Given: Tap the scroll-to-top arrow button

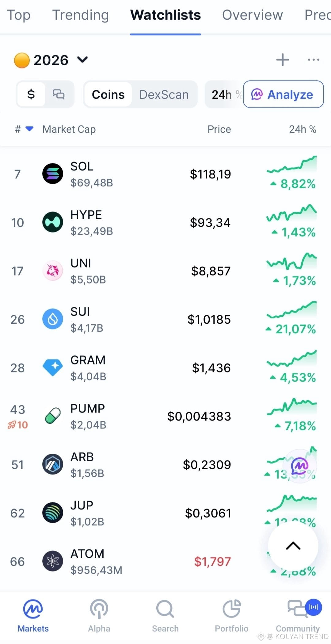Looking at the screenshot, I should click(293, 546).
